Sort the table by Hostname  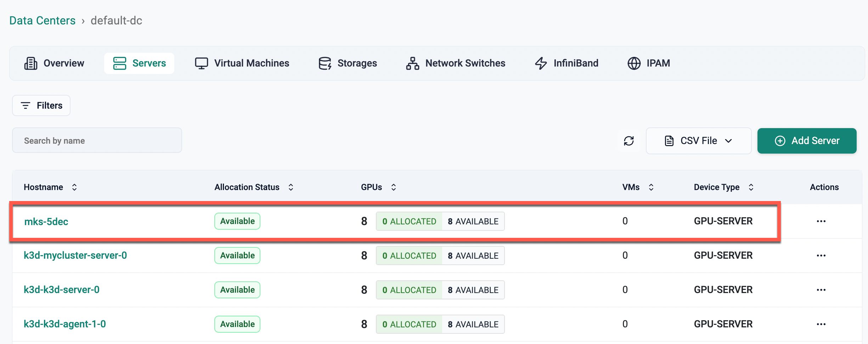(74, 187)
